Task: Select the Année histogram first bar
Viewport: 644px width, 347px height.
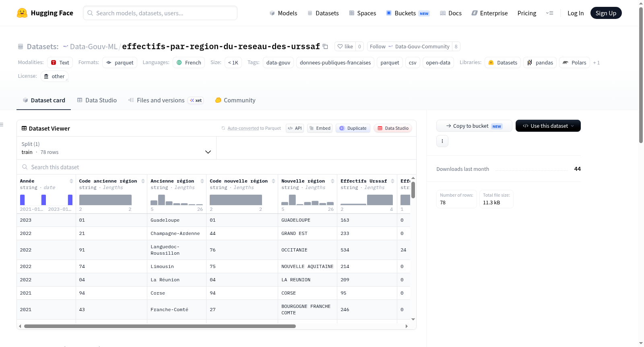Action: point(23,200)
